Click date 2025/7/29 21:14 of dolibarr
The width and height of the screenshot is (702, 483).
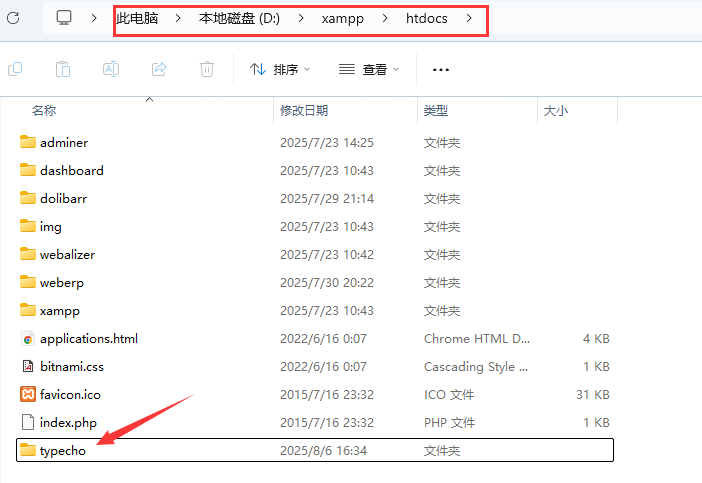click(x=327, y=198)
